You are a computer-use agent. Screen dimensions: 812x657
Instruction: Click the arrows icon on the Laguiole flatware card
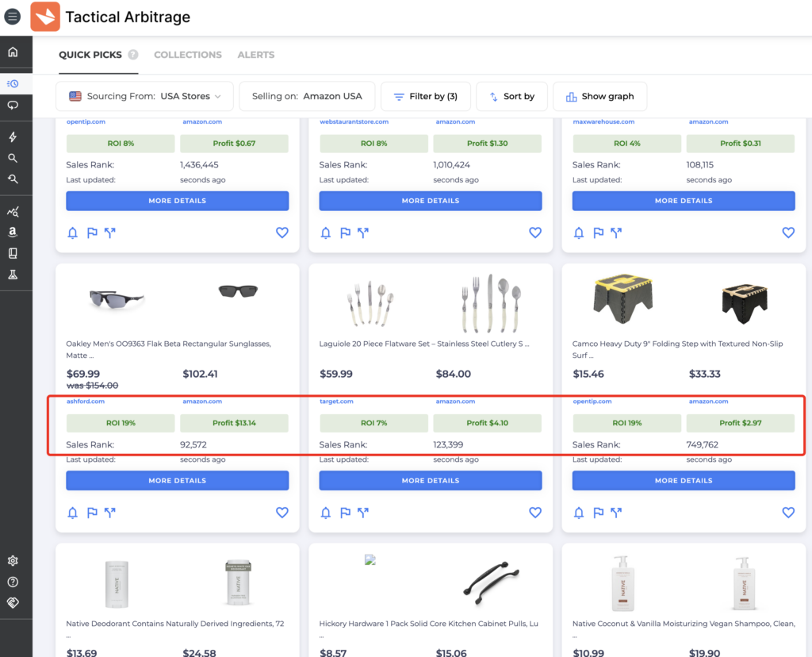(363, 513)
